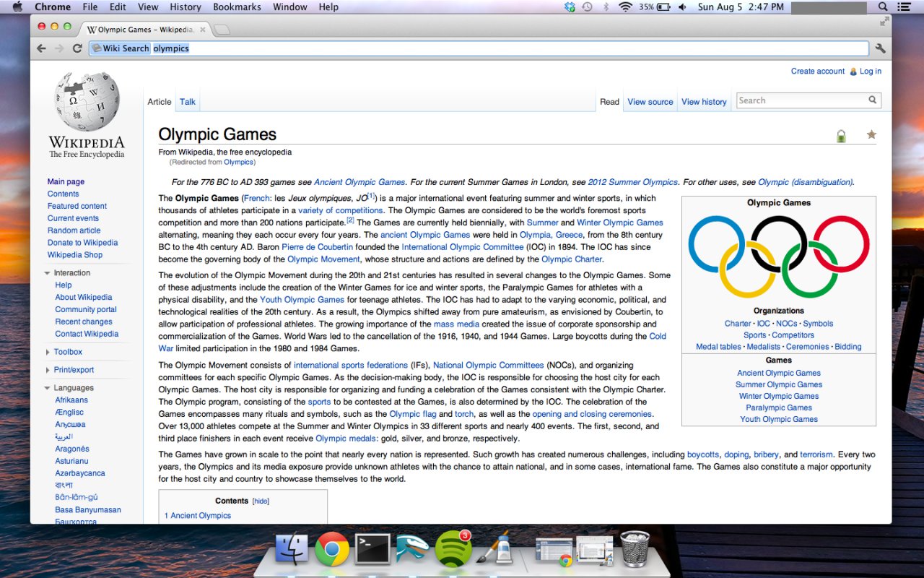This screenshot has height=578, width=924.
Task: Open the International Olympic Committee link
Action: pos(463,247)
